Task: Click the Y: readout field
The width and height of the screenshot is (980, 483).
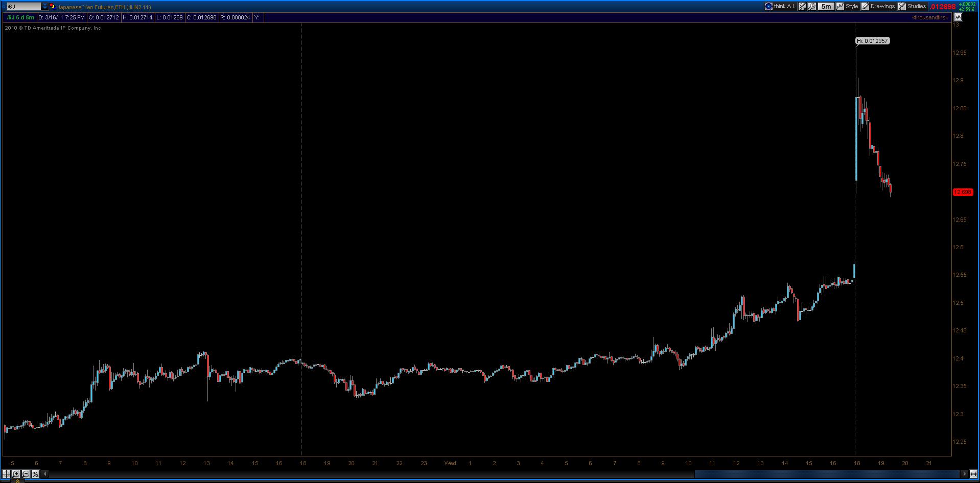Action: (x=257, y=17)
